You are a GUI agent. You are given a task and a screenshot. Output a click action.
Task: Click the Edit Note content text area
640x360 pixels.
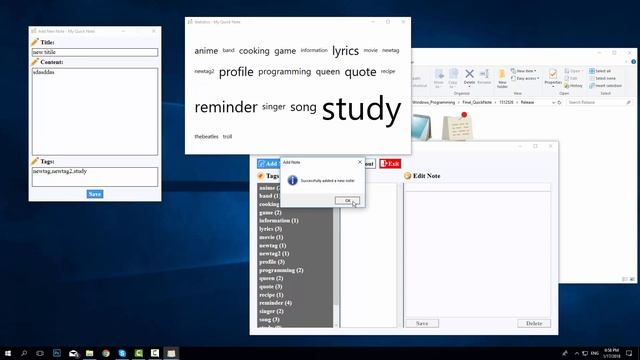(x=477, y=254)
